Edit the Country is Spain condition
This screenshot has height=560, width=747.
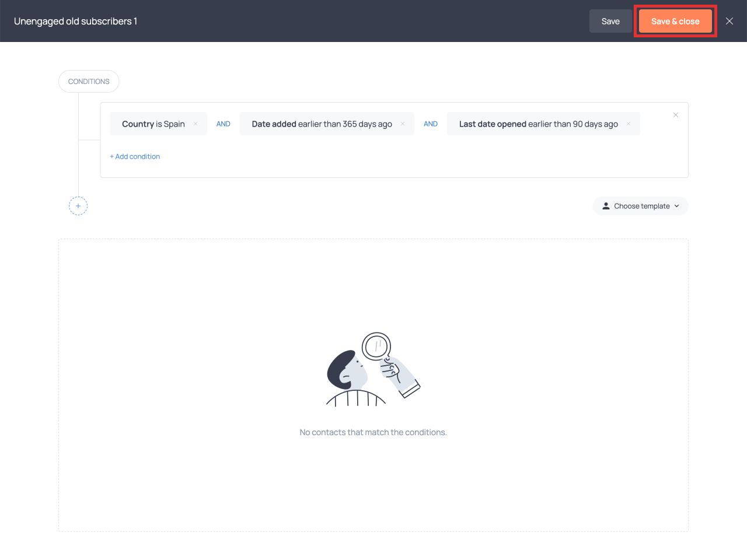coord(153,124)
